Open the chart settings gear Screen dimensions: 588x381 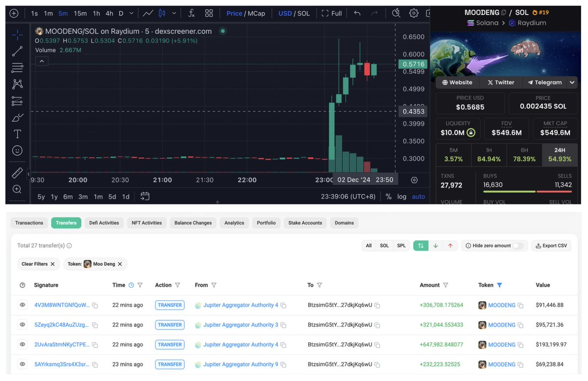pyautogui.click(x=414, y=13)
